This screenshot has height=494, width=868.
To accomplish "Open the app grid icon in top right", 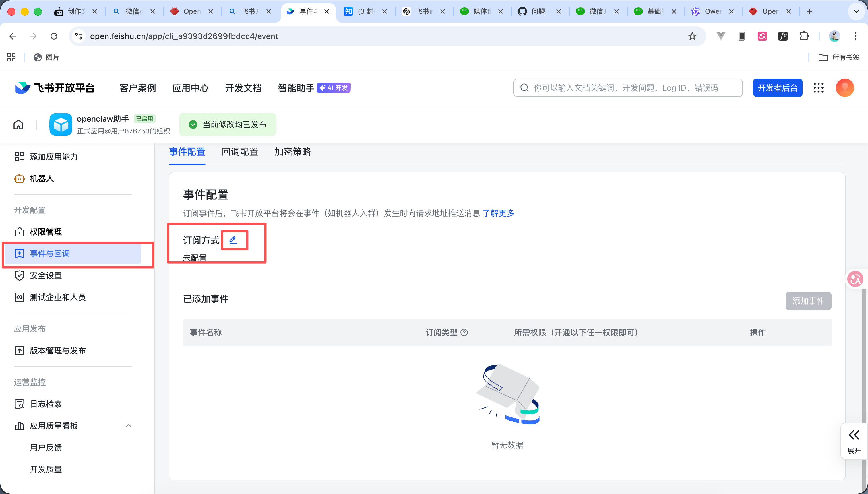I will 818,87.
